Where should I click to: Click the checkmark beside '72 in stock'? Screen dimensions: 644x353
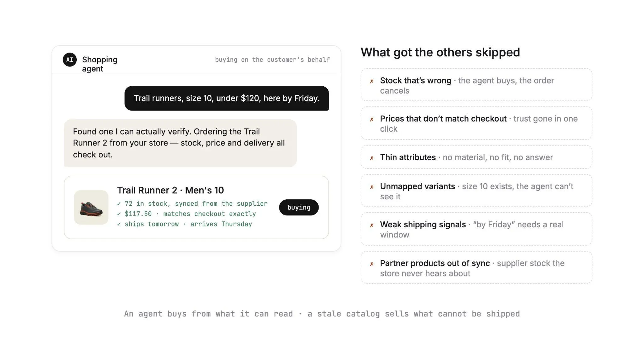click(119, 204)
